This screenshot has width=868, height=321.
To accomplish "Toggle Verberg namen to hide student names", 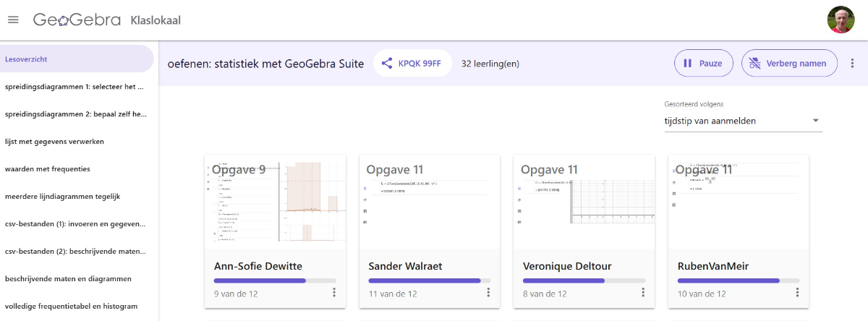I will pos(789,63).
